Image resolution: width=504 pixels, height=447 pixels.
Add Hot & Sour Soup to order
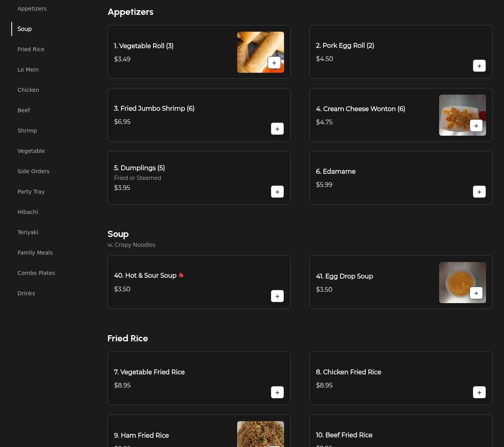point(277,296)
